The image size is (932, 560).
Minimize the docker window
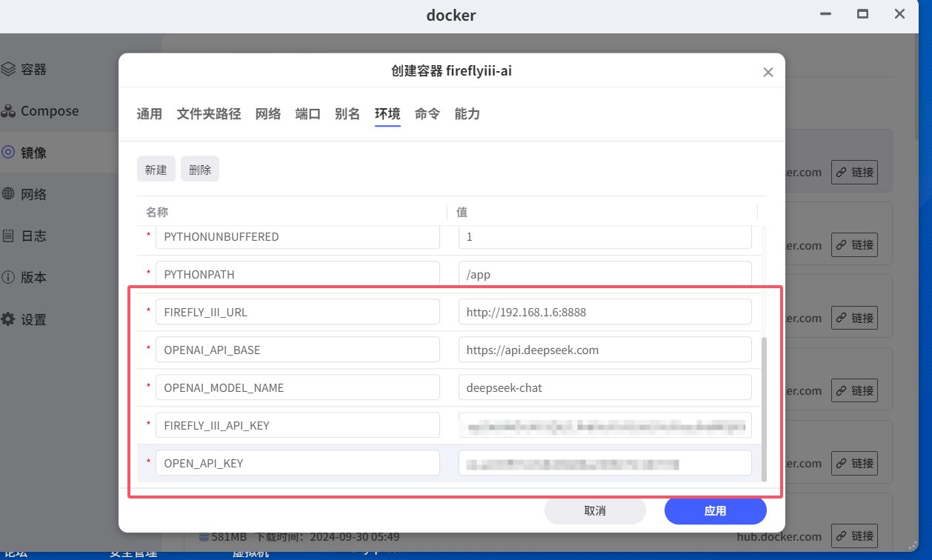pyautogui.click(x=825, y=14)
